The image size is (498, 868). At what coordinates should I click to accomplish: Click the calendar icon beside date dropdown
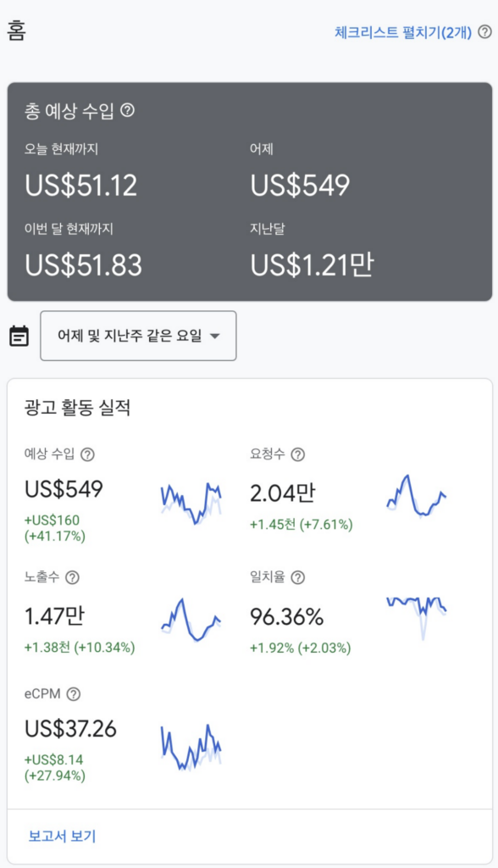pos(19,336)
